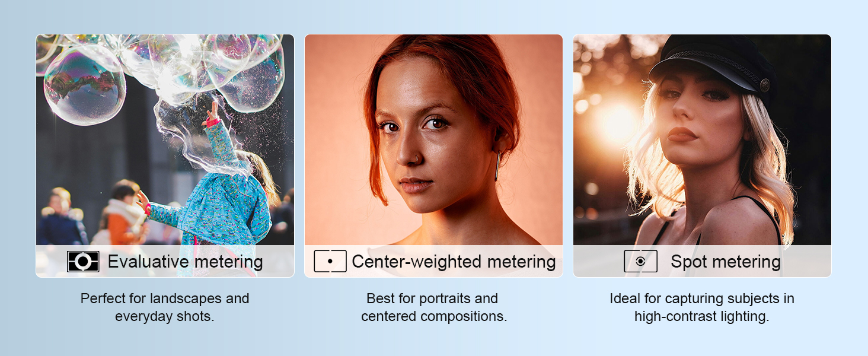
Task: Choose the Spot metering icon
Action: pos(640,262)
